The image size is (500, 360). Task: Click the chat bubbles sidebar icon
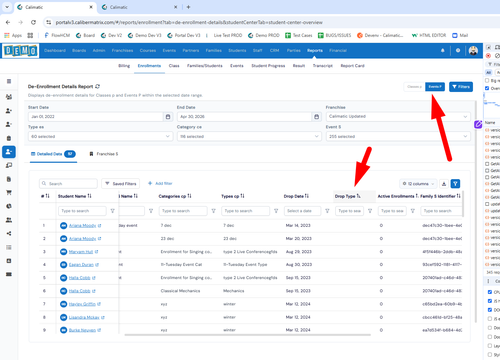(9, 165)
